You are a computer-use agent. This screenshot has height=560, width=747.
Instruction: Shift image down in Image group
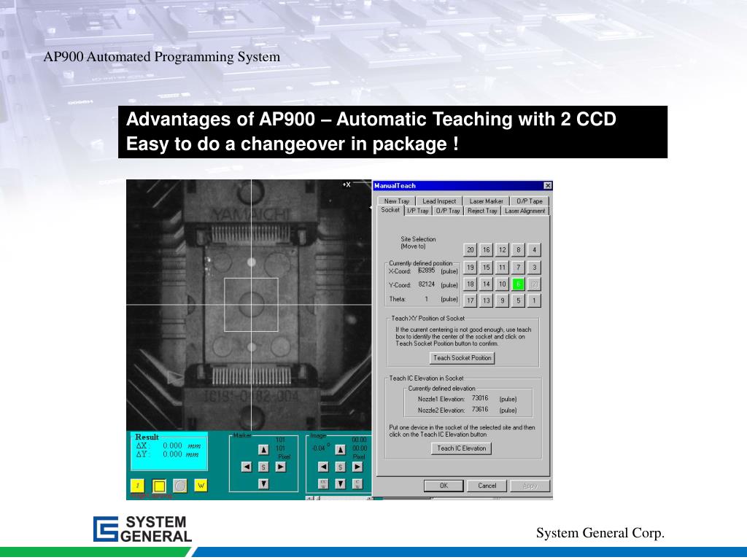(340, 484)
